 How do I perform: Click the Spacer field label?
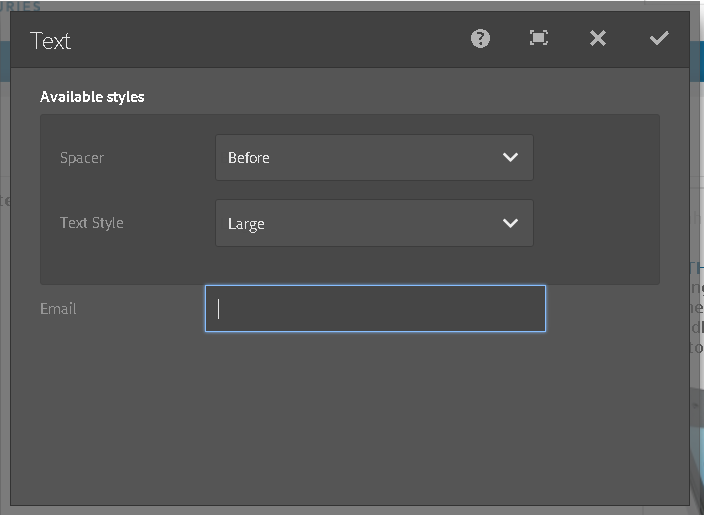pos(82,158)
